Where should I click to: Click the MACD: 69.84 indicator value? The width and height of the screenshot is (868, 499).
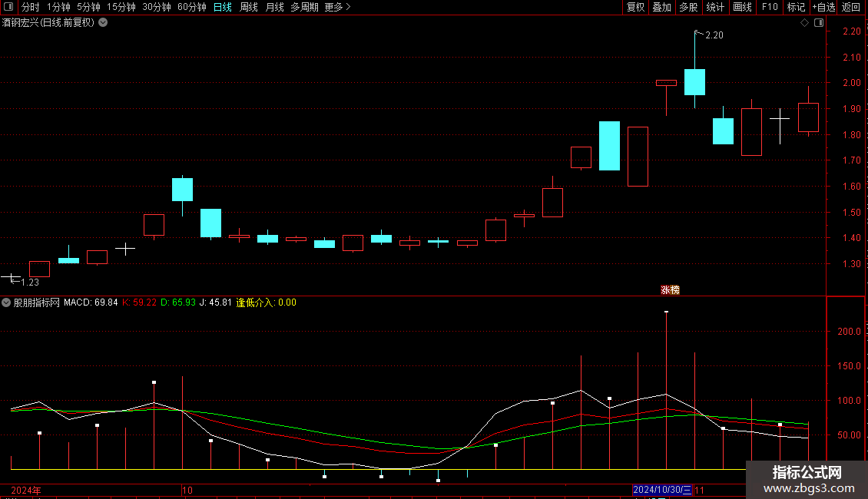coord(91,302)
